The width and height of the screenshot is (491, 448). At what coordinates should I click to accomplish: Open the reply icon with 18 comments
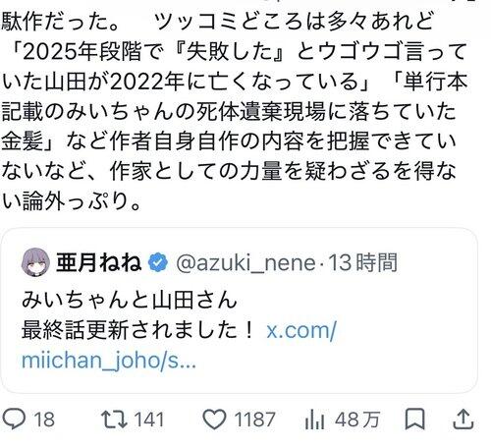(x=14, y=420)
